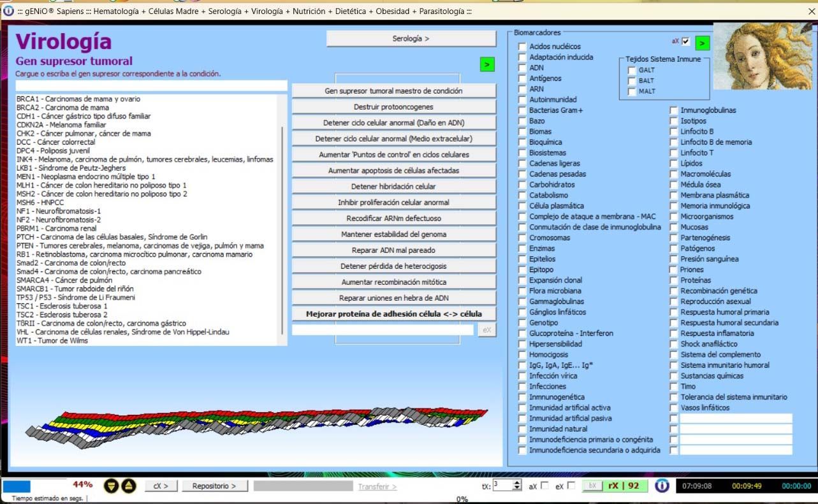Enable the GALT checkbox

(x=632, y=70)
